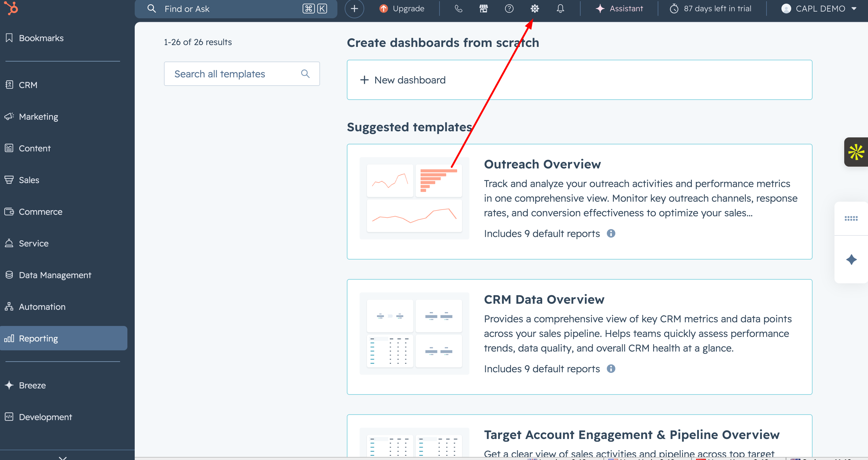Click info icon on CRM Data Overview reports
The width and height of the screenshot is (868, 460).
click(x=611, y=369)
